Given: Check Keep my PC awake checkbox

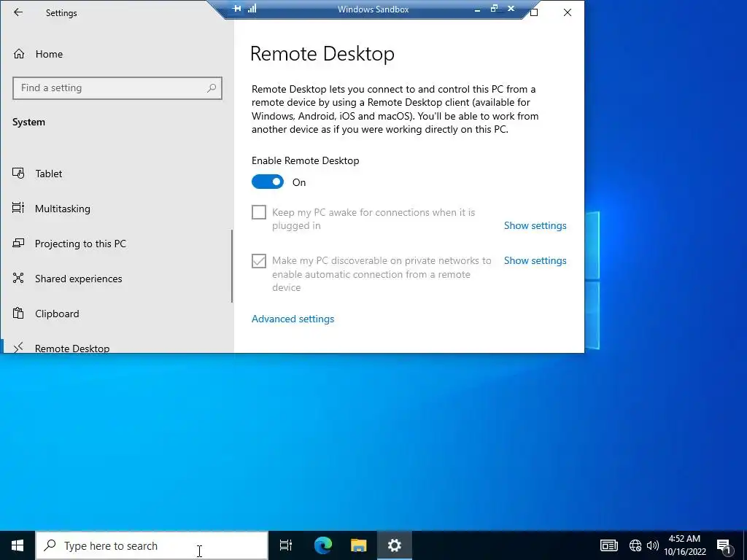Looking at the screenshot, I should (x=259, y=212).
